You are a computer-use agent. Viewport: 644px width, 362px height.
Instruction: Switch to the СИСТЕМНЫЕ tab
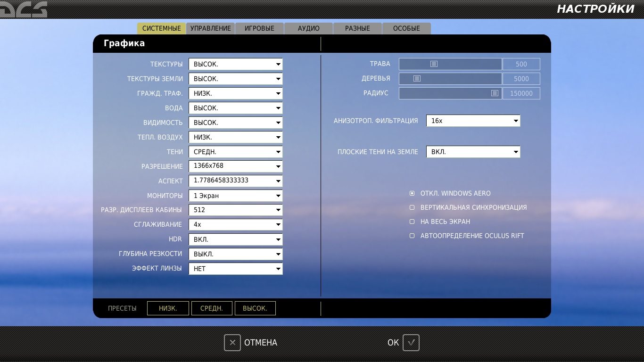click(x=162, y=28)
